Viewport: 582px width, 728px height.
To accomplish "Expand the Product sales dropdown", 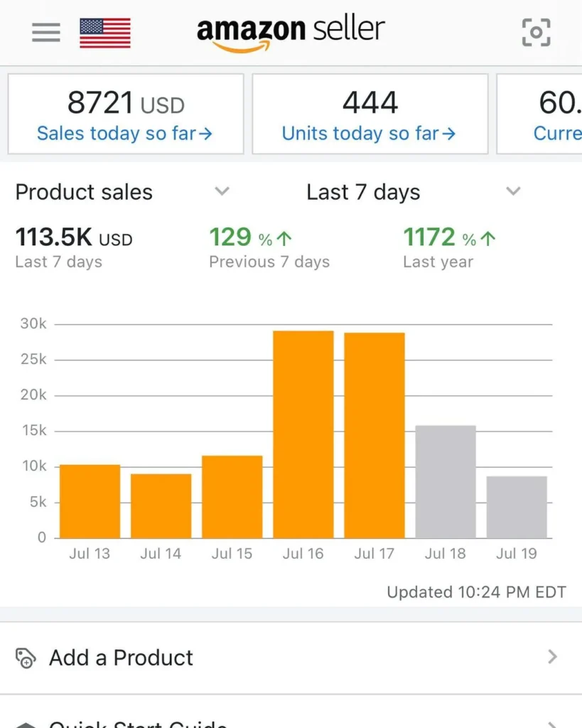I will 222,191.
